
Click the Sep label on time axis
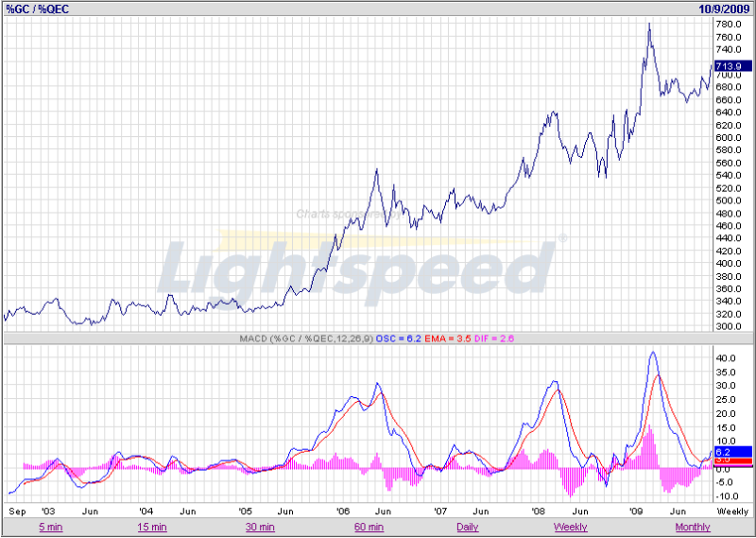pos(17,512)
